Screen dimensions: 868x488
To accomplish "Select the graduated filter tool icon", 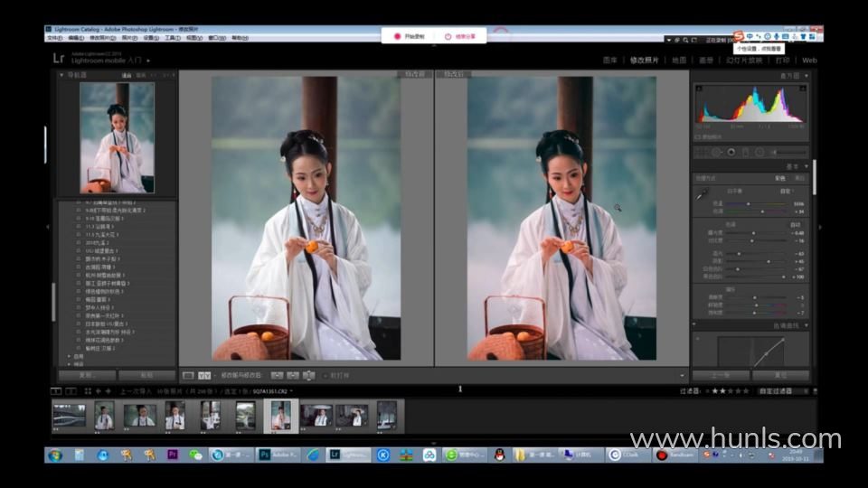I will 746,152.
